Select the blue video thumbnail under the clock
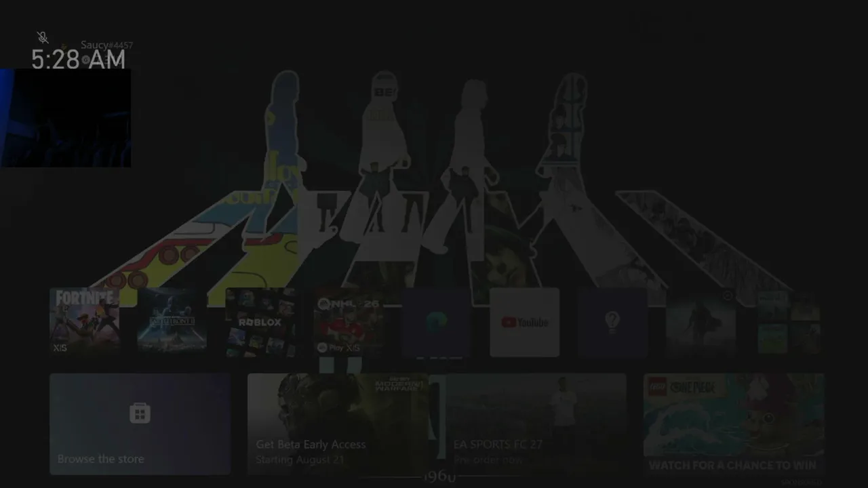The width and height of the screenshot is (868, 488). pyautogui.click(x=65, y=117)
